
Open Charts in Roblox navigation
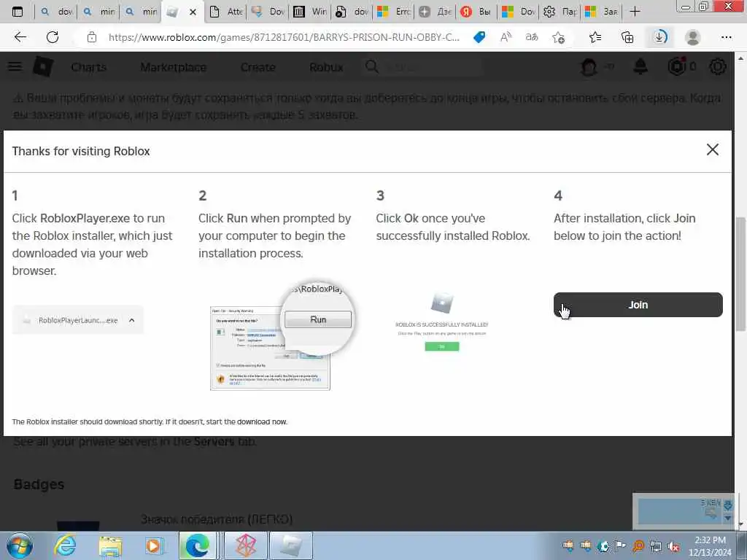88,67
